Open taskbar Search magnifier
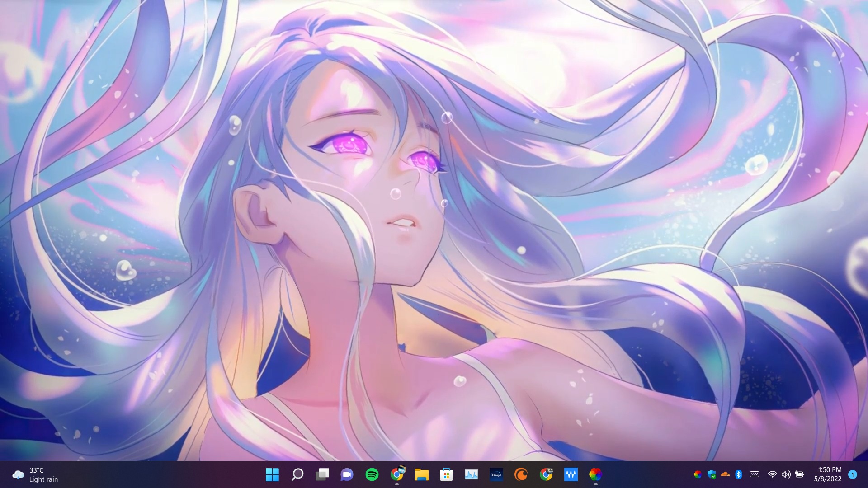 [x=297, y=474]
